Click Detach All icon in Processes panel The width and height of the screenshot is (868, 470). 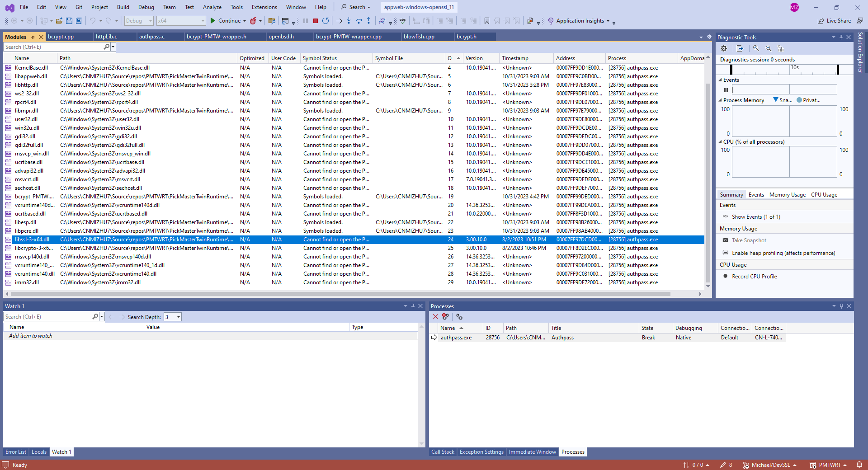[446, 317]
